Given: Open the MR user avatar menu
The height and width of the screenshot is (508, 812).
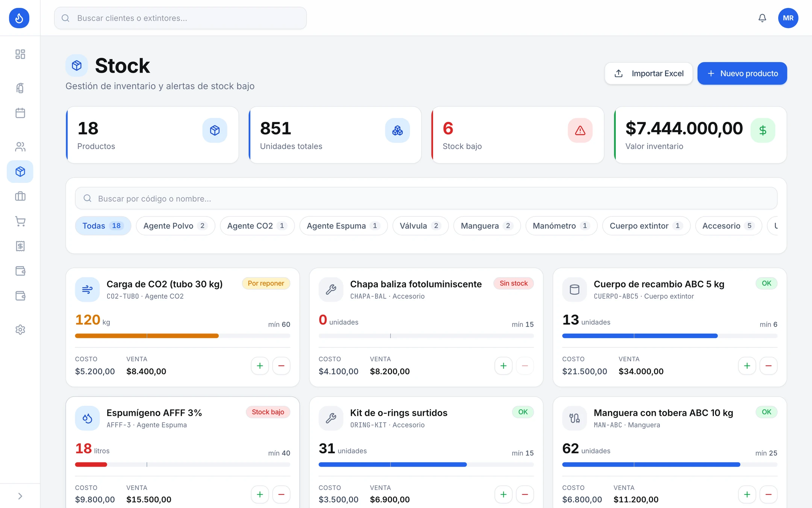Looking at the screenshot, I should point(788,18).
